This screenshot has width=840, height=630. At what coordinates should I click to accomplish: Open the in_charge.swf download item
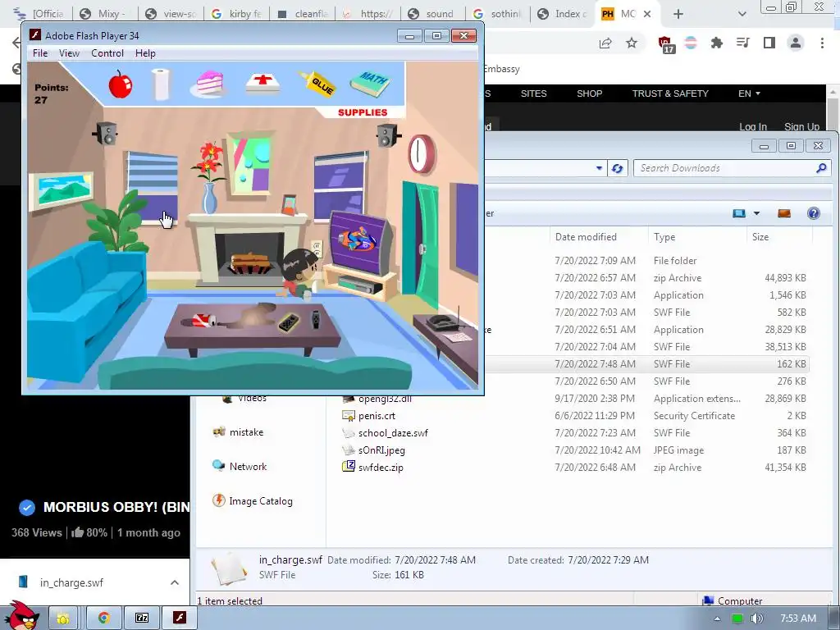pos(71,582)
